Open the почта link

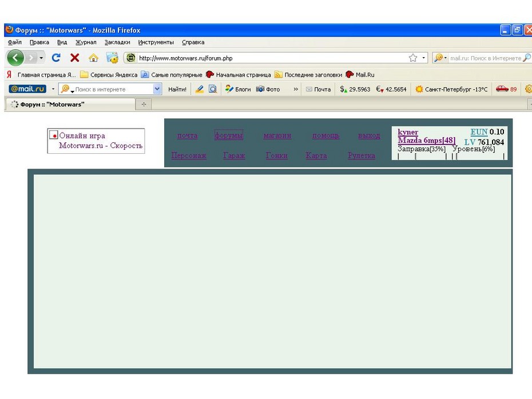187,135
